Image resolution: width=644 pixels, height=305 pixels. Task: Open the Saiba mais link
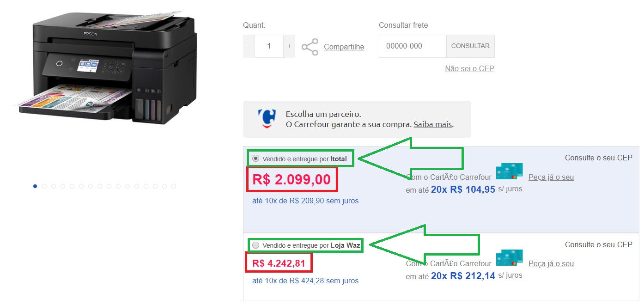point(432,124)
